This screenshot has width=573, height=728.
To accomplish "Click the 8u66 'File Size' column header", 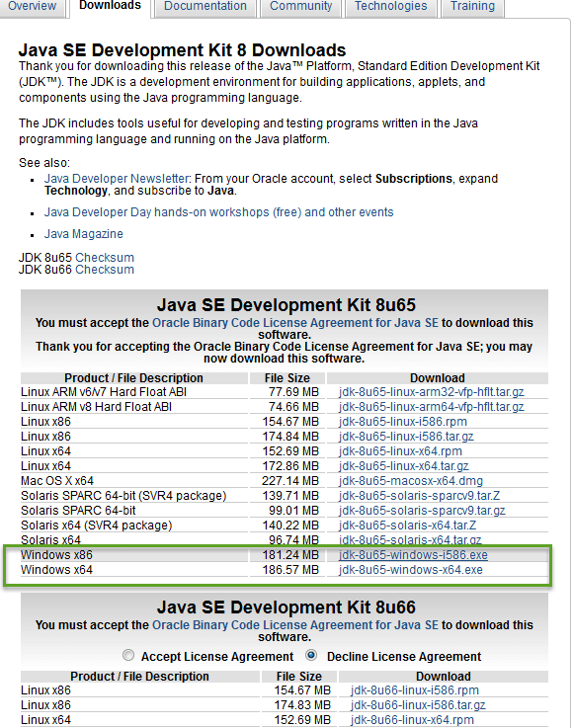I will pos(299,676).
